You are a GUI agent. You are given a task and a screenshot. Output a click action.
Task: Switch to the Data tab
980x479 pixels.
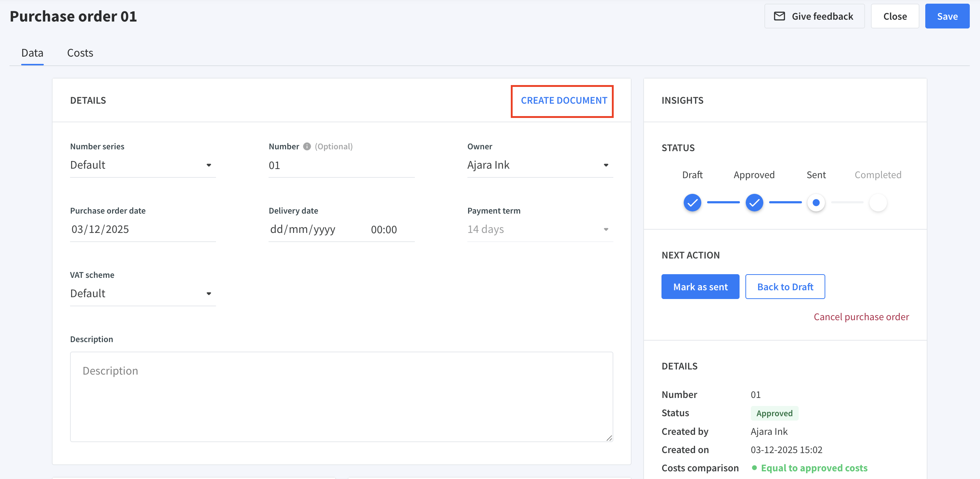(32, 53)
